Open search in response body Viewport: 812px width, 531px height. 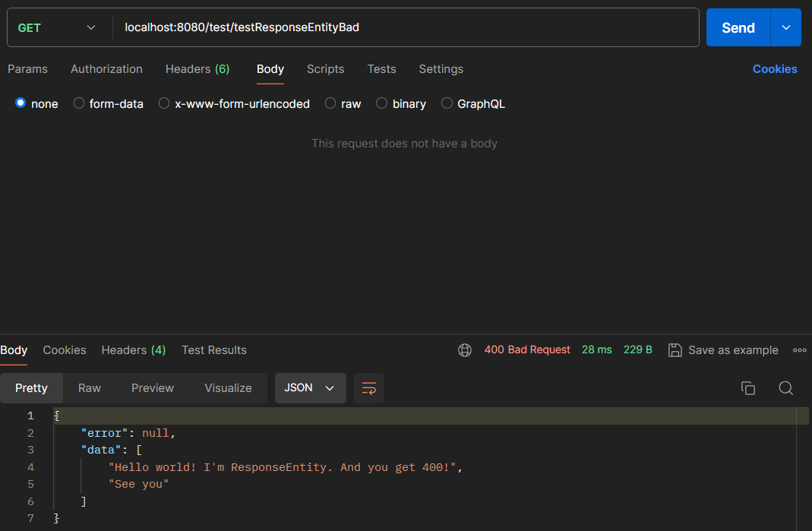coord(785,388)
